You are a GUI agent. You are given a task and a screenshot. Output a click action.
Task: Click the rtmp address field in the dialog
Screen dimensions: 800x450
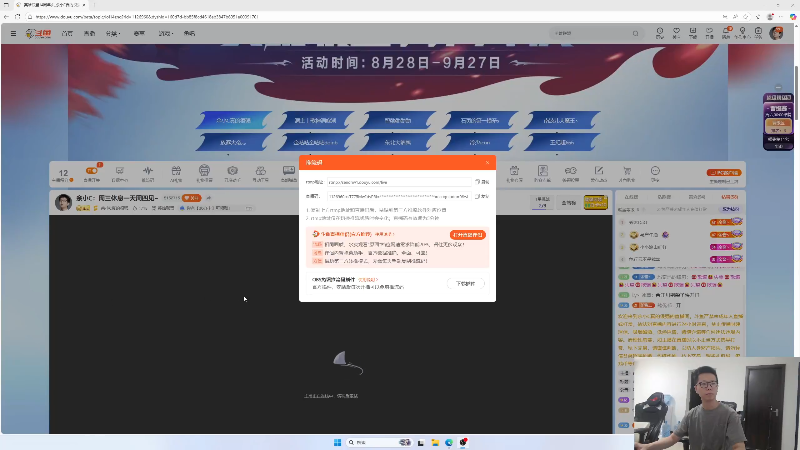click(399, 182)
